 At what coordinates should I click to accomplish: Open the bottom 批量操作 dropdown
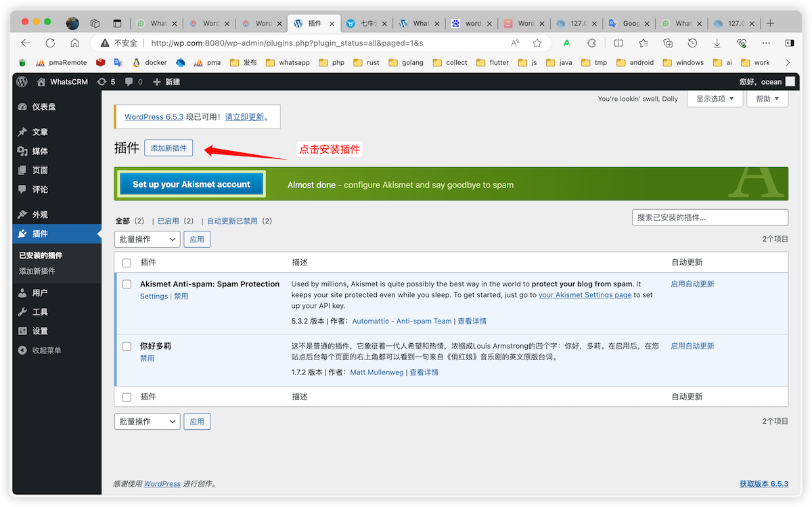(148, 421)
